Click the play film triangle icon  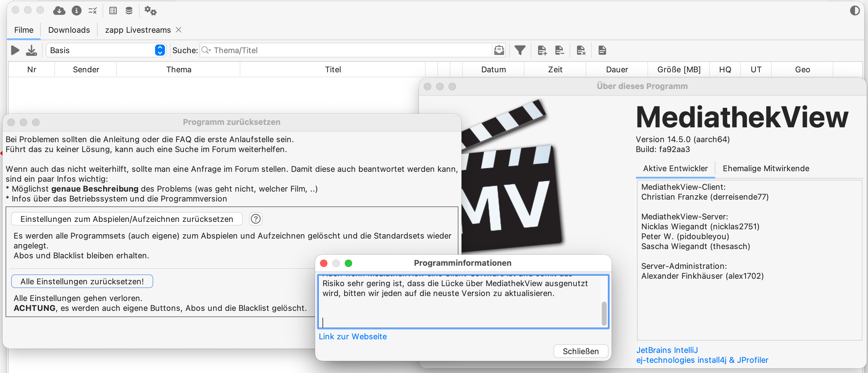(15, 50)
